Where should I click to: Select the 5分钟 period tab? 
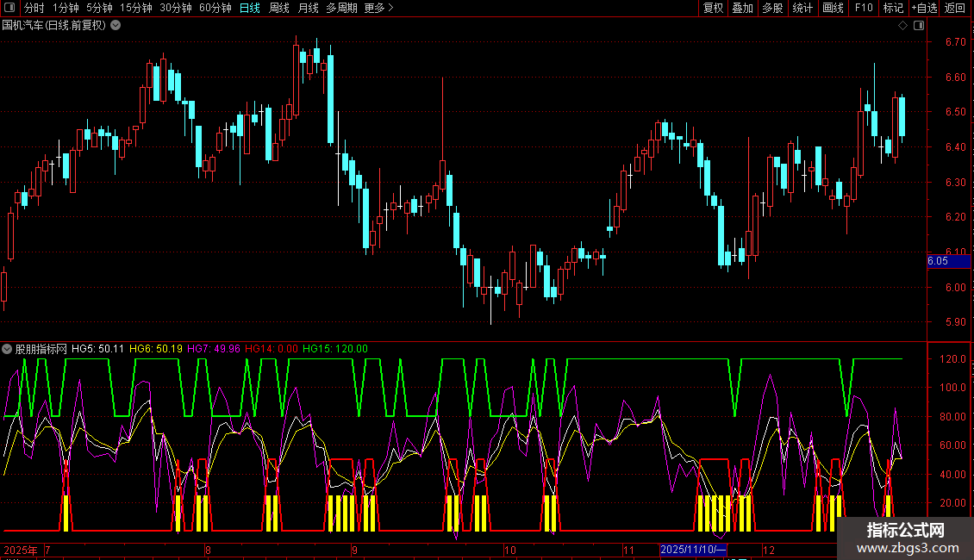click(x=99, y=8)
